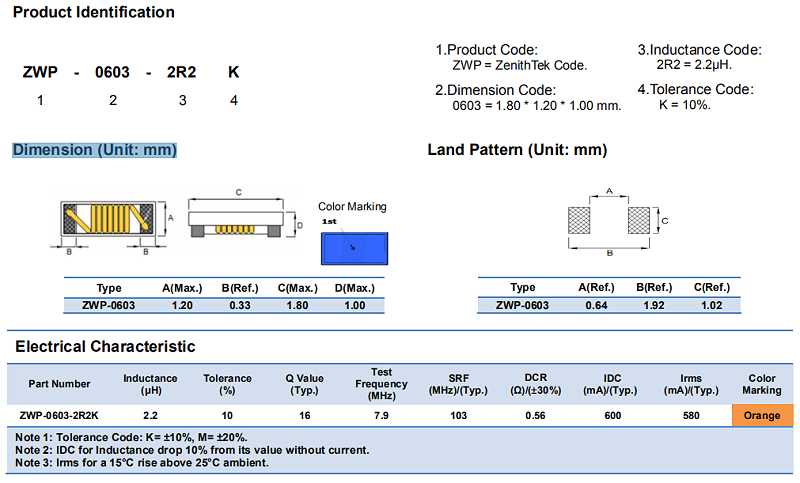
Task: Click "2R2 = 2.2μH." text
Action: point(694,65)
